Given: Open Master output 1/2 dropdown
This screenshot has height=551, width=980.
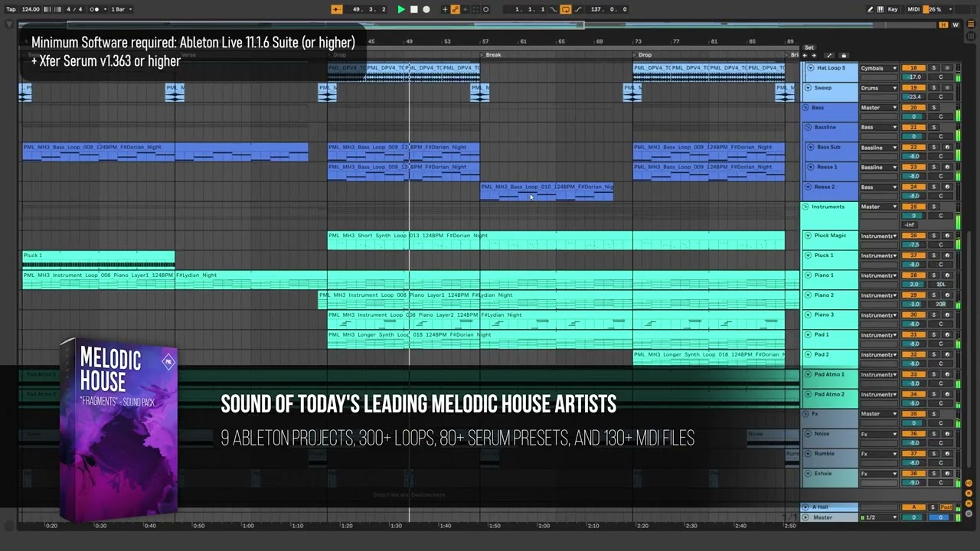Looking at the screenshot, I should click(879, 517).
